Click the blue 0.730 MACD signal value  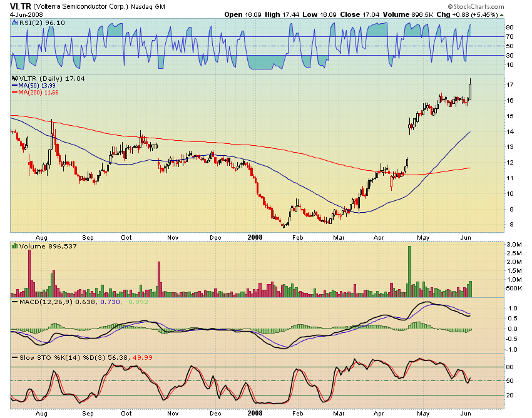click(x=110, y=302)
